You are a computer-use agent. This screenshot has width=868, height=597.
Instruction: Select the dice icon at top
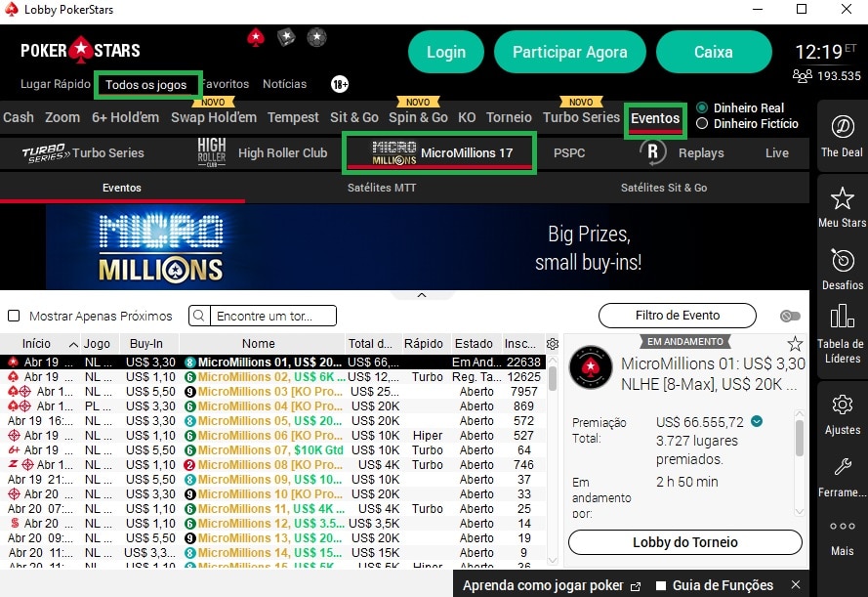click(286, 38)
